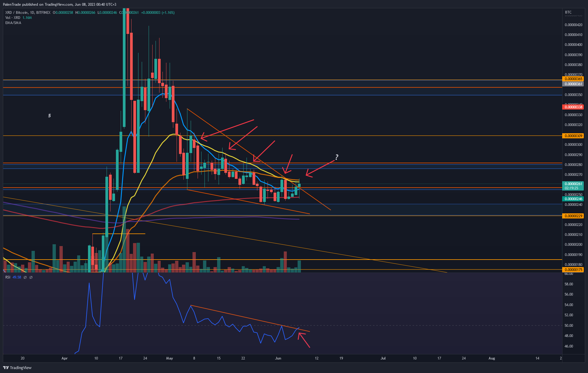Click the orange 0.00000229 price label

[x=573, y=216]
